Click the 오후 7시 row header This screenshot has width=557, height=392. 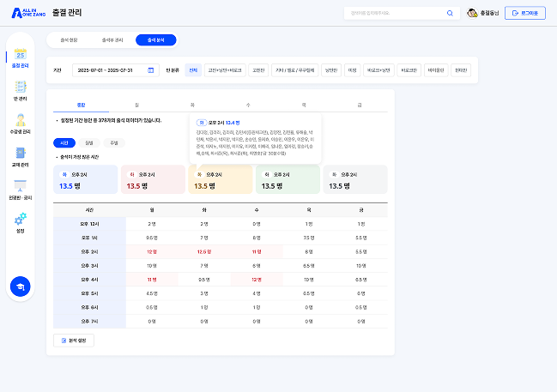click(x=89, y=321)
